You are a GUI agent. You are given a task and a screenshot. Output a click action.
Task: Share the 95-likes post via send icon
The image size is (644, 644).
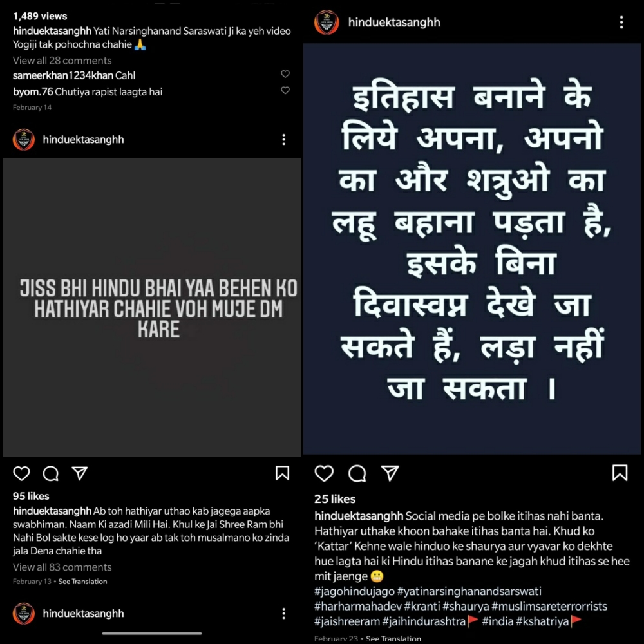pyautogui.click(x=80, y=473)
